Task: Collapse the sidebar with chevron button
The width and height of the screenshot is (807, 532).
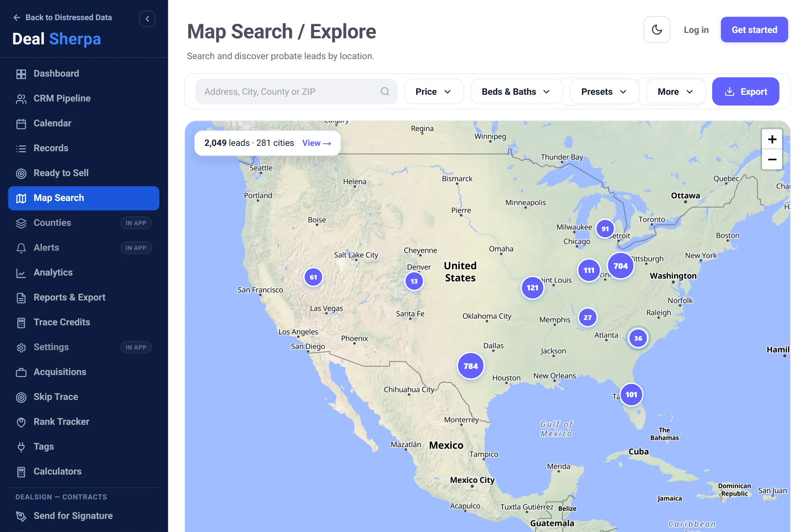Action: tap(147, 19)
